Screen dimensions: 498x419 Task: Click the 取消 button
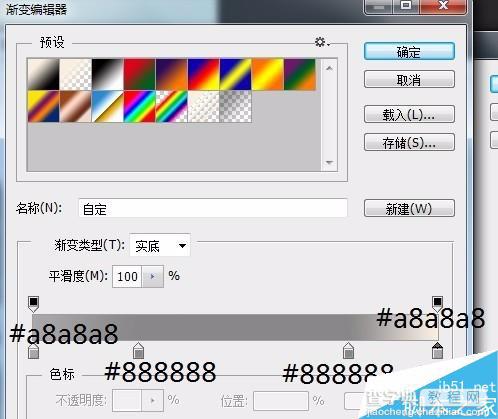409,79
